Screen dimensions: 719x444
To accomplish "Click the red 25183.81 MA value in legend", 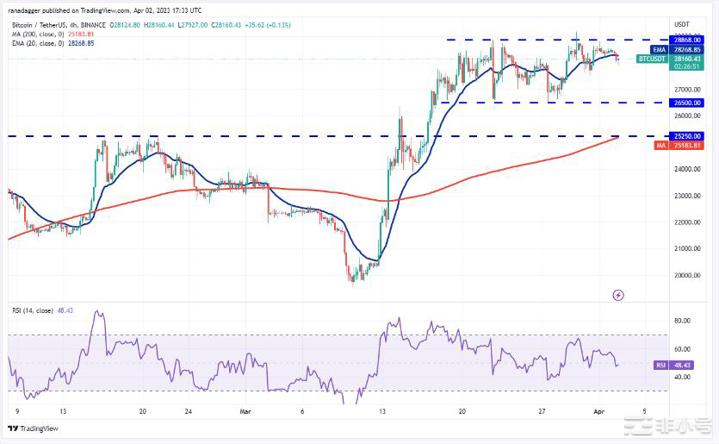I will pyautogui.click(x=79, y=34).
